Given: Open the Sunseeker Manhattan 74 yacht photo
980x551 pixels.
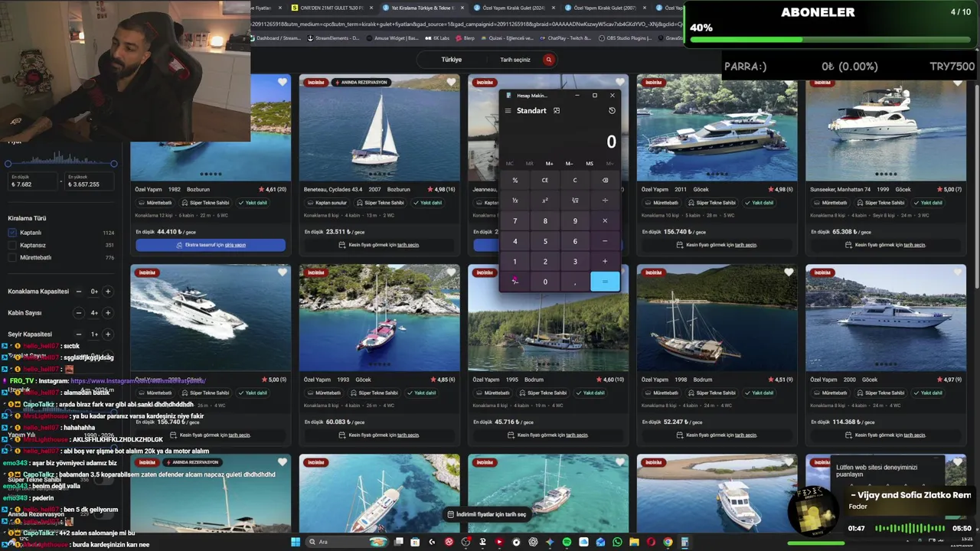Looking at the screenshot, I should [x=886, y=127].
